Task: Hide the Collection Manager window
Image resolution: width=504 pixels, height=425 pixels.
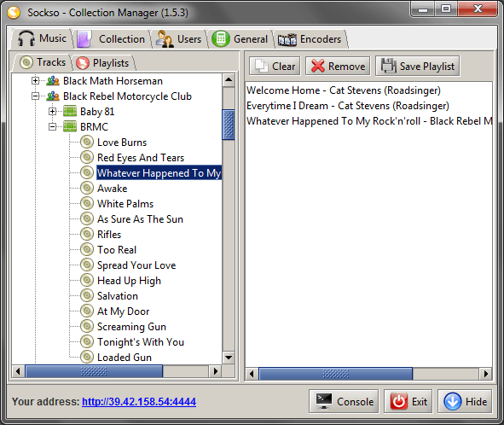Action: click(x=465, y=401)
